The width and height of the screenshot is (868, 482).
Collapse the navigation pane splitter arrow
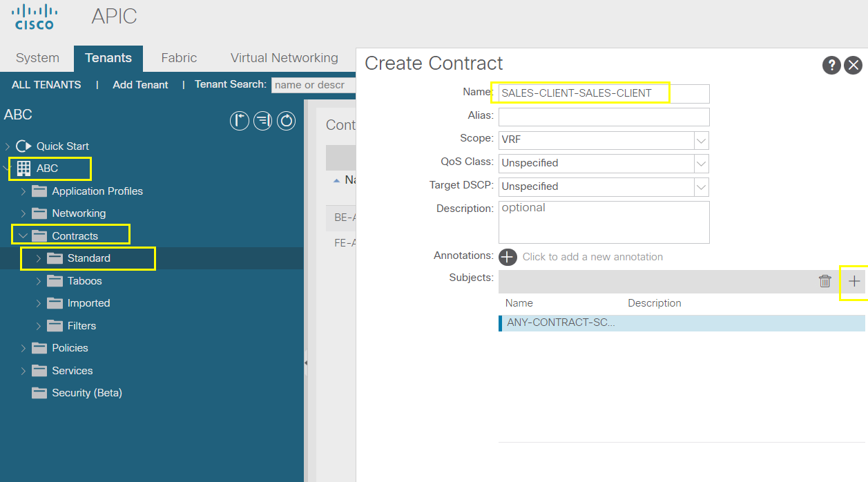[306, 363]
